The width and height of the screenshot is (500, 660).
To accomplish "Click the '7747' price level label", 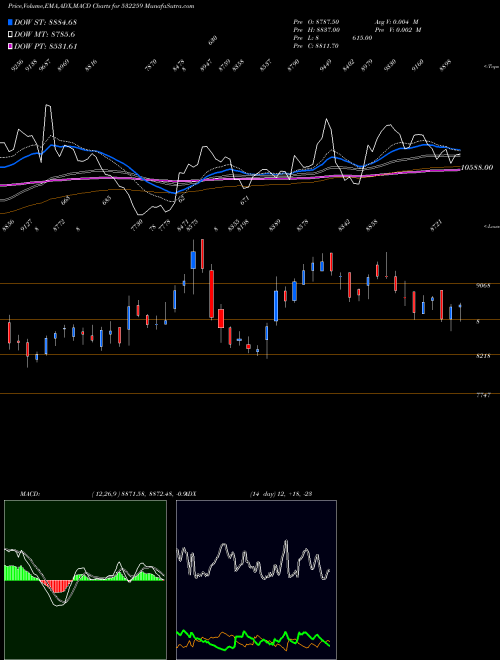I will pyautogui.click(x=483, y=396).
